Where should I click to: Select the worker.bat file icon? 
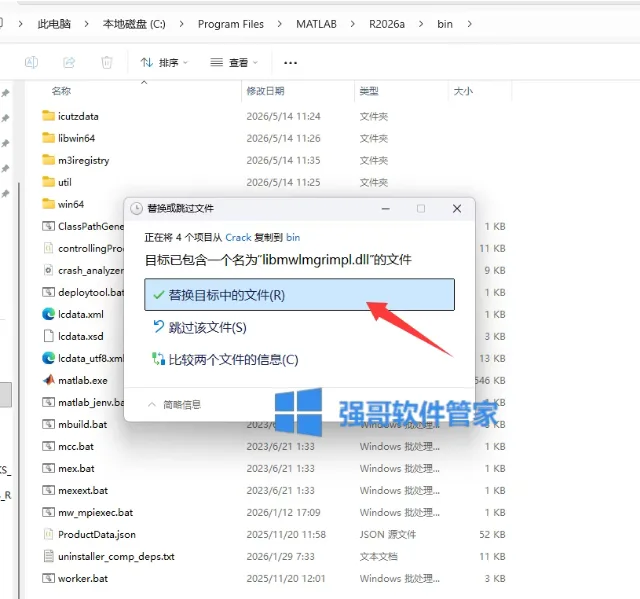coord(48,578)
